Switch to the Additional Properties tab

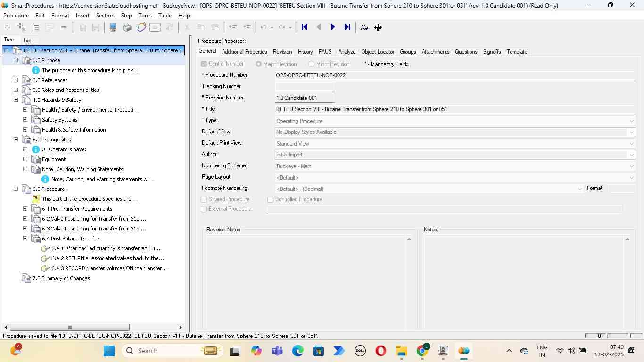[244, 52]
